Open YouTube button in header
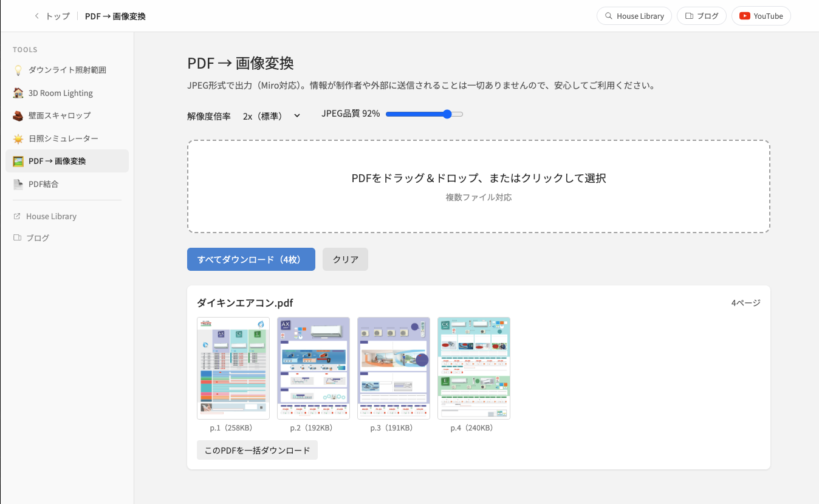Screen dimensions: 819x504 tap(761, 16)
